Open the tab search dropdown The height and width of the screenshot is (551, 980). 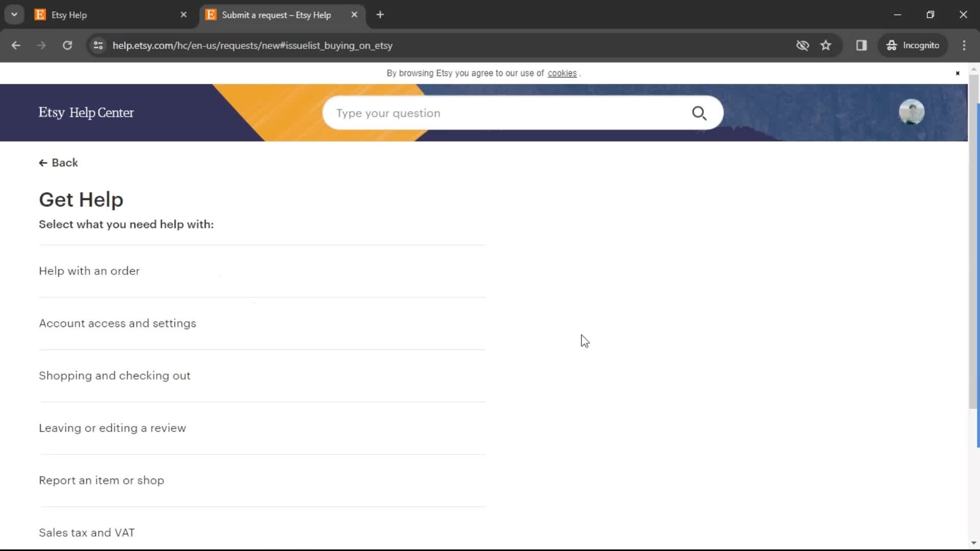(x=14, y=15)
